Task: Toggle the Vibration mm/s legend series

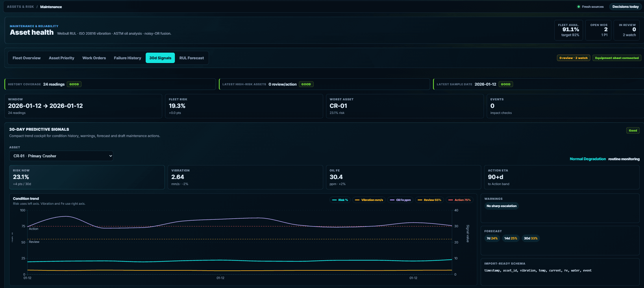Action: point(369,200)
